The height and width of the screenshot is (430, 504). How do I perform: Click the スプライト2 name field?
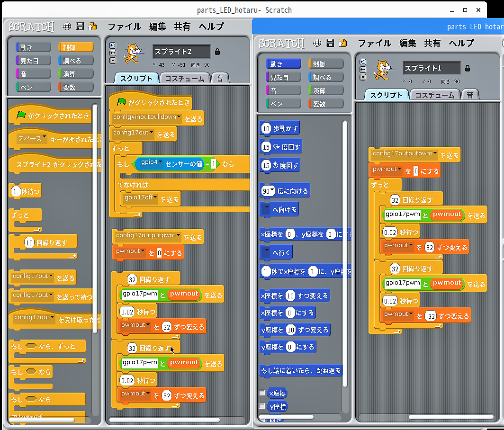tap(181, 52)
